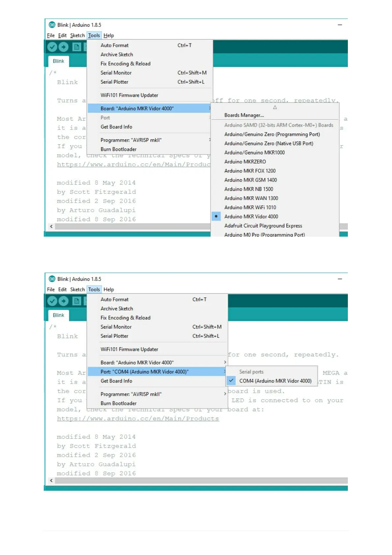Toggle the COM4 (Arduino MKR Vidor 4000) checkmark
392x555 pixels.
(231, 380)
